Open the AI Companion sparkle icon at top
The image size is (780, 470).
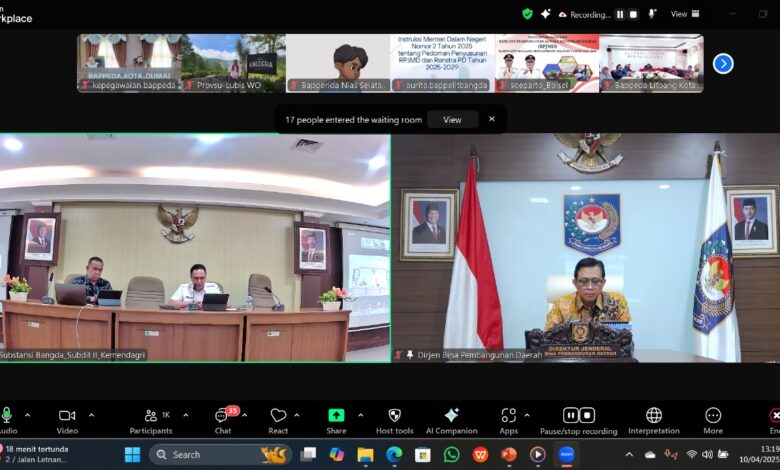pyautogui.click(x=545, y=14)
